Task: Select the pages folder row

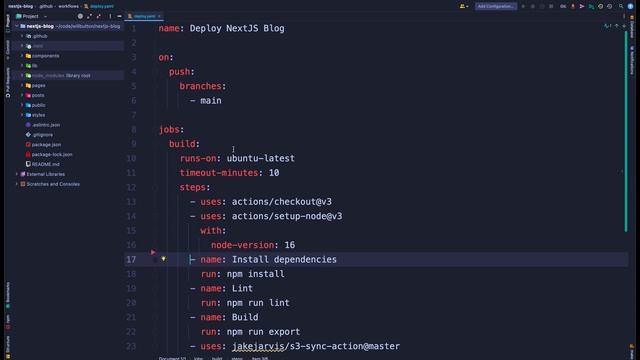Action: pos(69,85)
